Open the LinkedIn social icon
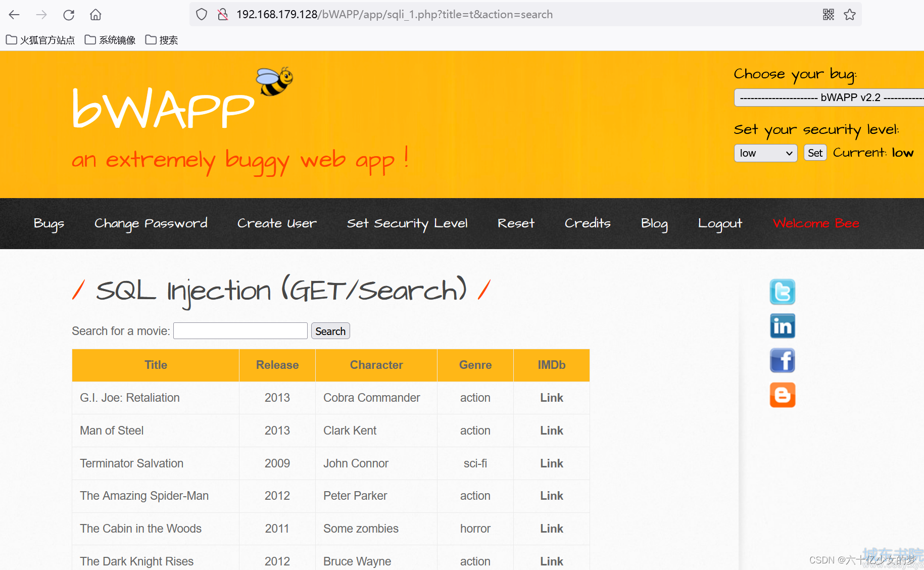The width and height of the screenshot is (924, 570). (x=783, y=326)
